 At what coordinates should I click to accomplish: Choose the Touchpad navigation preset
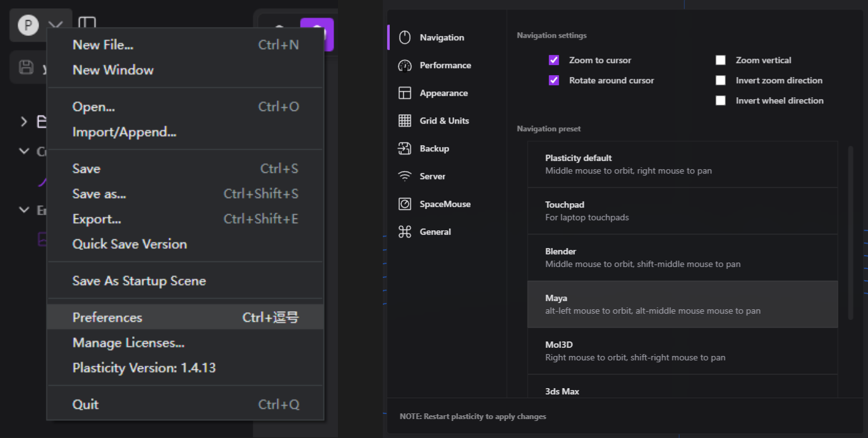pyautogui.click(x=682, y=211)
